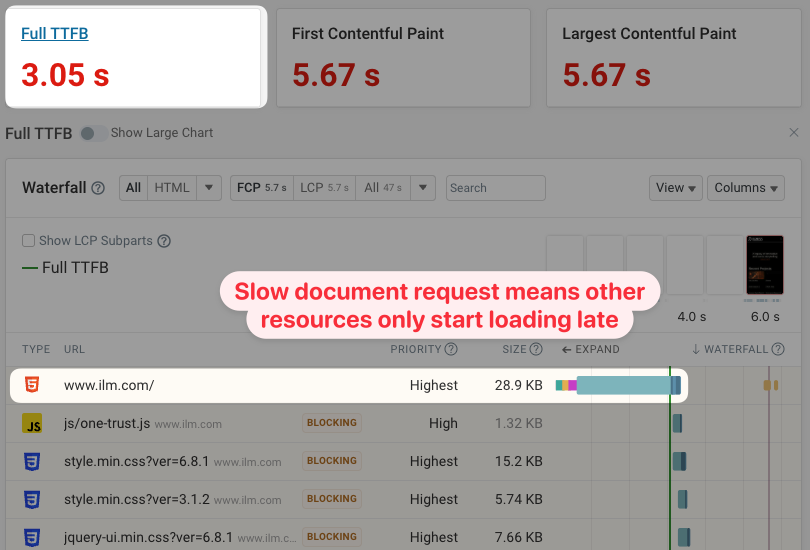Click the CSS icon for style.min.css?ver=6.8.1
The width and height of the screenshot is (810, 550).
32,461
